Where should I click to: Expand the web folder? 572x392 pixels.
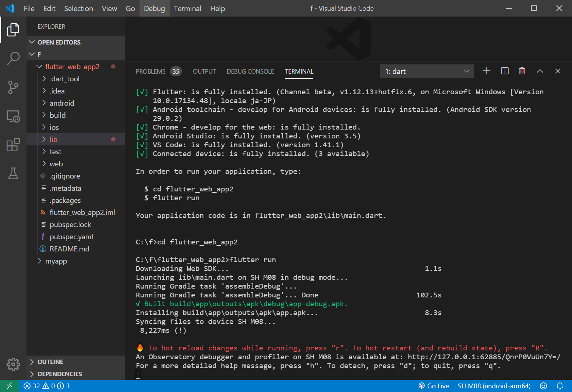click(75, 164)
